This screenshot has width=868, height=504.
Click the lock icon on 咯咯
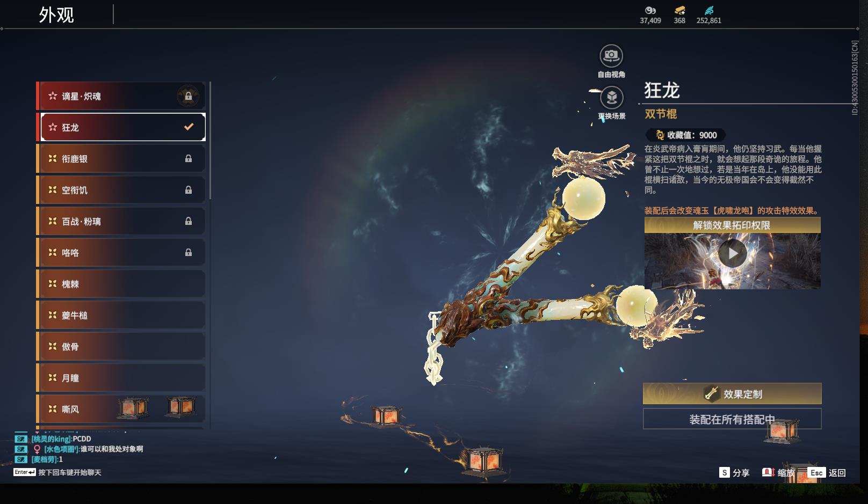click(189, 252)
